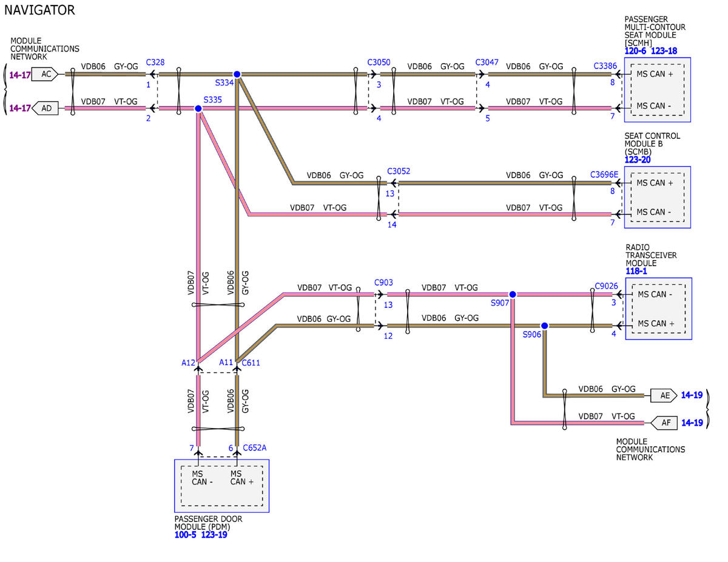Select connector label C611

[x=251, y=363]
